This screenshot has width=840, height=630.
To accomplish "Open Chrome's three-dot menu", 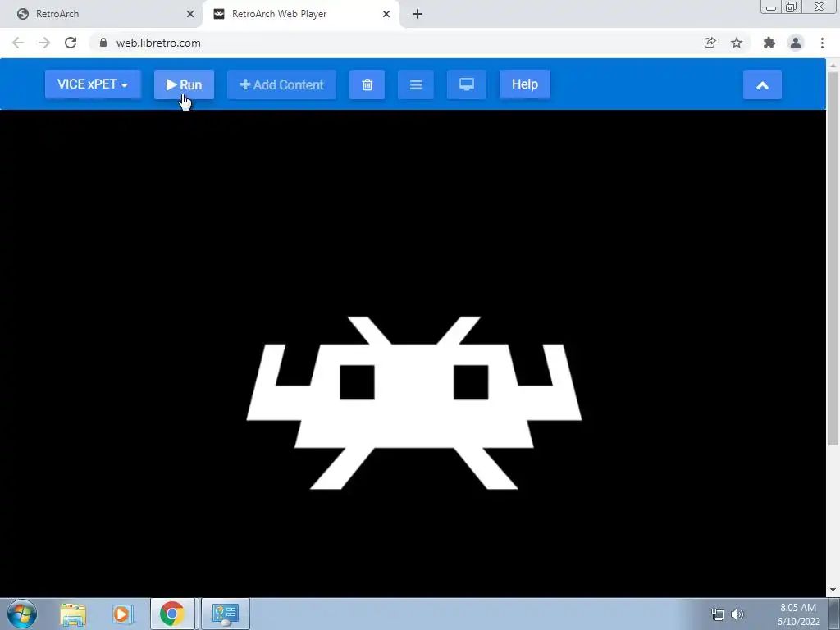I will pos(822,43).
